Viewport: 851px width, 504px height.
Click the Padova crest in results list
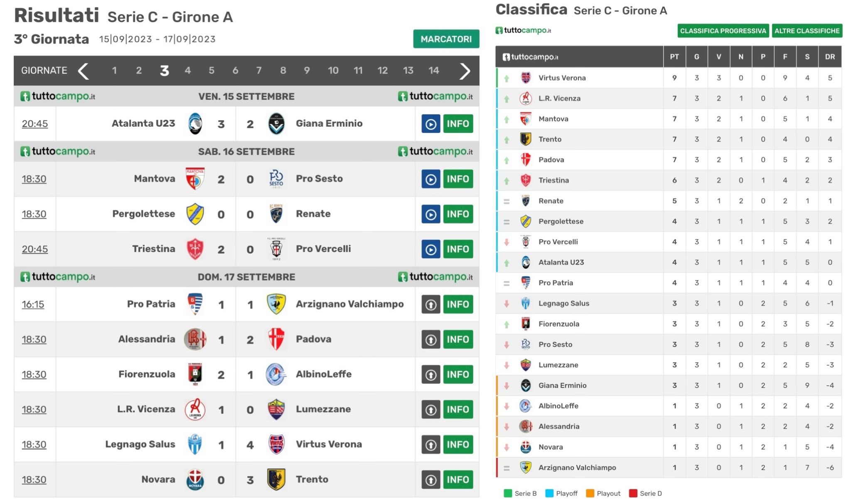276,339
